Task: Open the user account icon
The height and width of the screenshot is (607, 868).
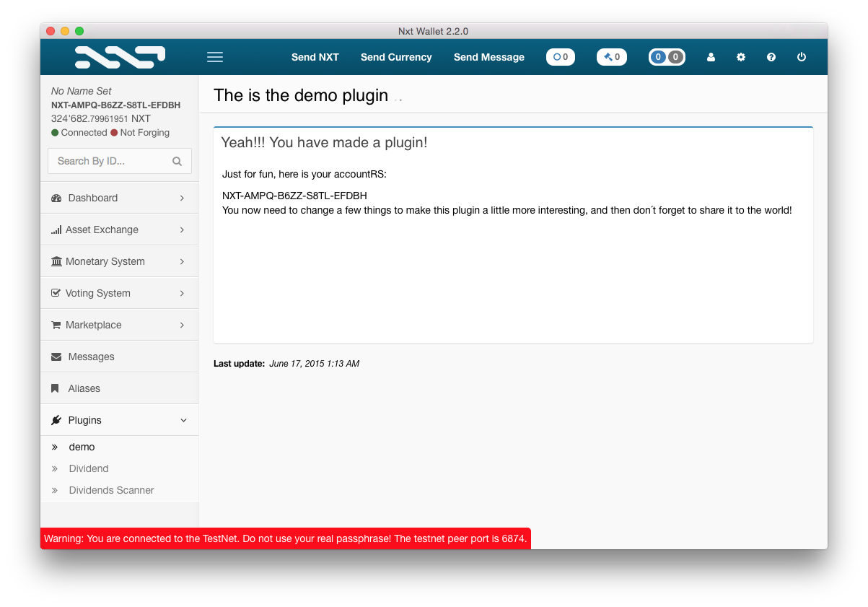Action: 711,57
